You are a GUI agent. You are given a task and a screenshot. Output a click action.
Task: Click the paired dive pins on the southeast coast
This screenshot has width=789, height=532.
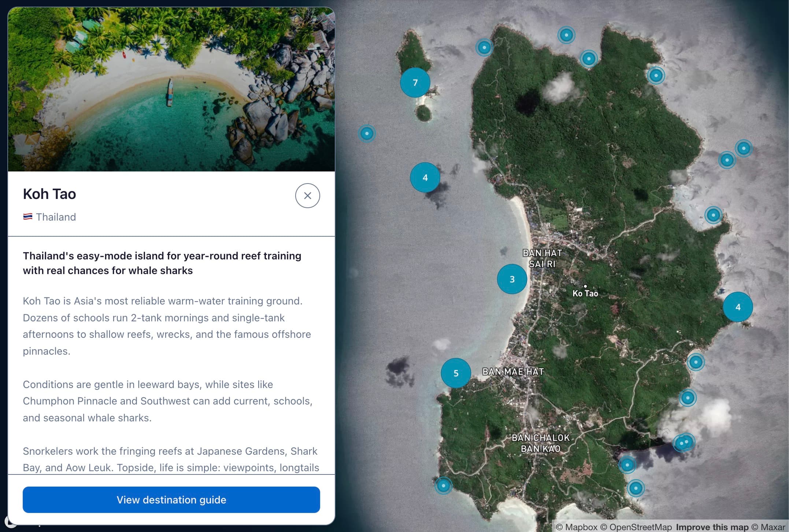point(684,442)
